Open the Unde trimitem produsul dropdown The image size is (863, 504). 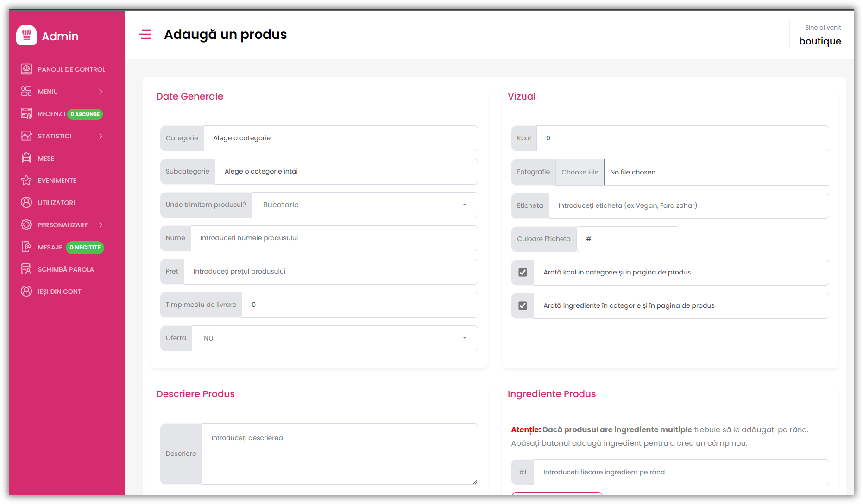pos(365,205)
